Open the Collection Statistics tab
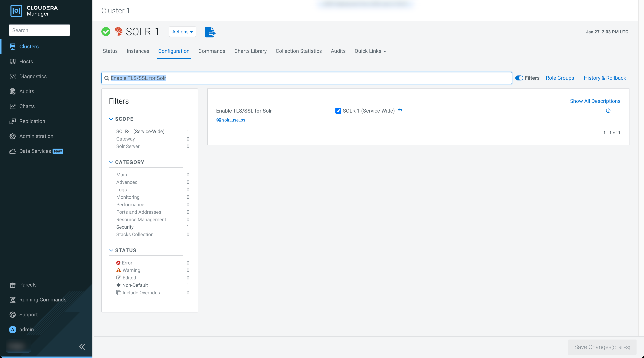 coord(299,51)
